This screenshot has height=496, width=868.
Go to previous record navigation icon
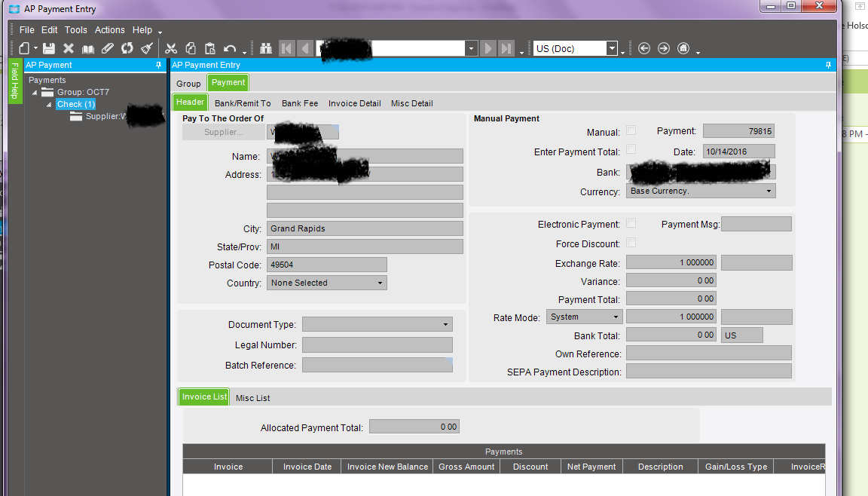coord(305,49)
